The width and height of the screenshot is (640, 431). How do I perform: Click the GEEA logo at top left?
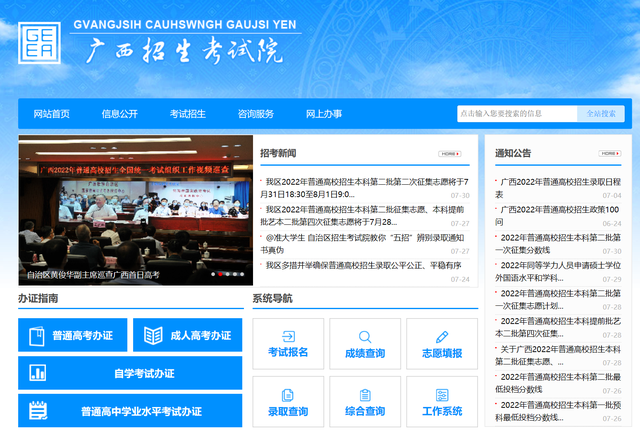(39, 43)
